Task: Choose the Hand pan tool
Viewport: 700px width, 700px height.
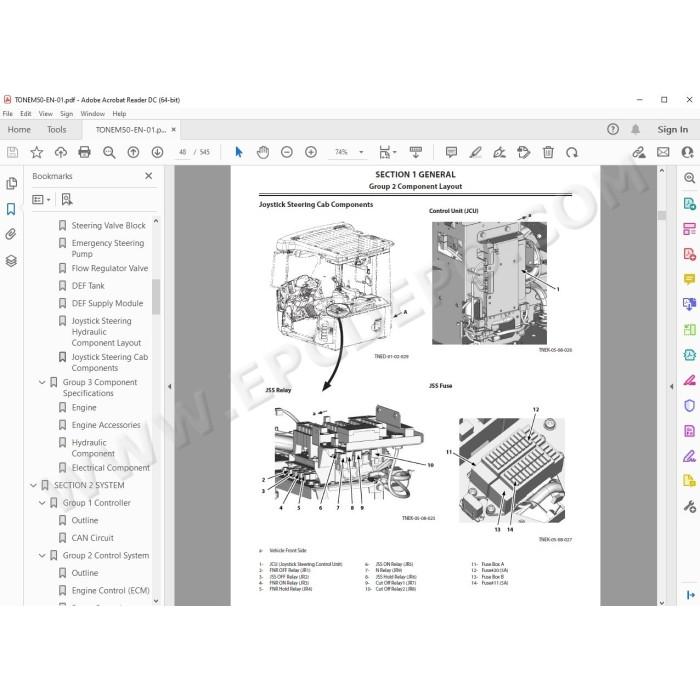Action: 263,152
